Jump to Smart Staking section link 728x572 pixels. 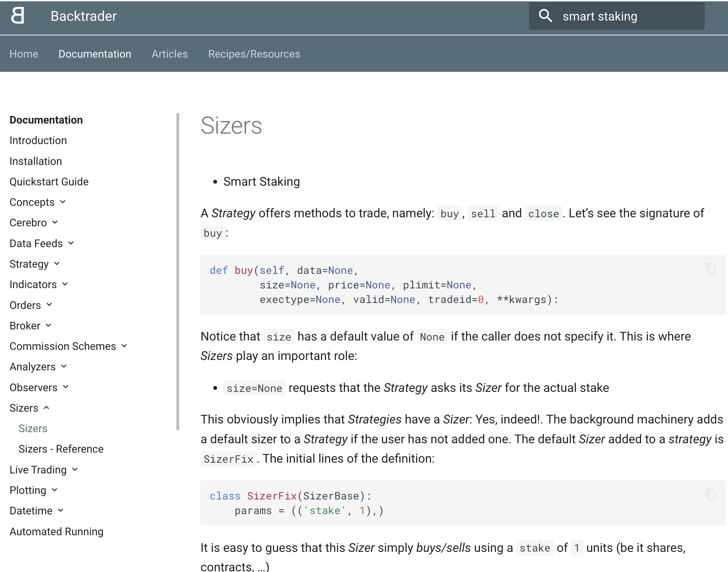[x=261, y=182]
